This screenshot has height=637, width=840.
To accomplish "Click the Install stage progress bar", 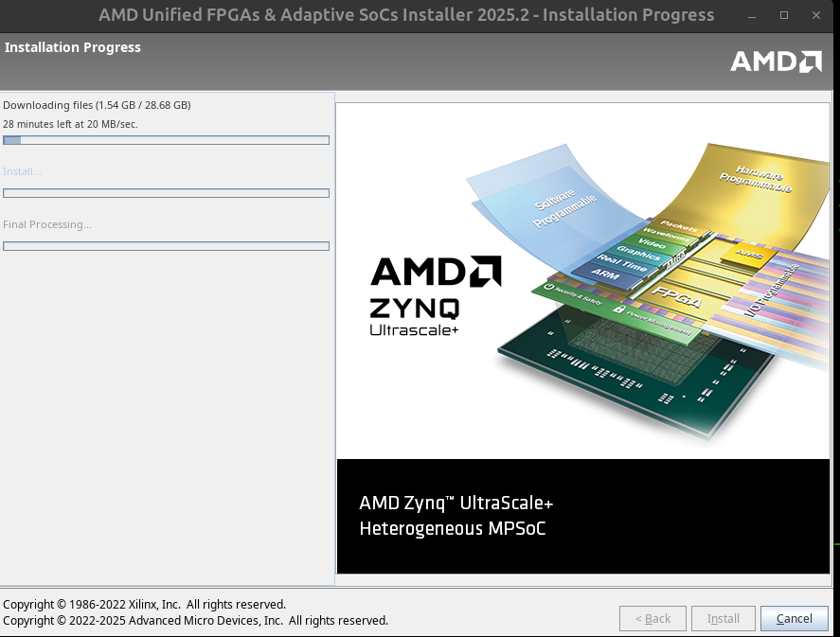I will [x=166, y=193].
